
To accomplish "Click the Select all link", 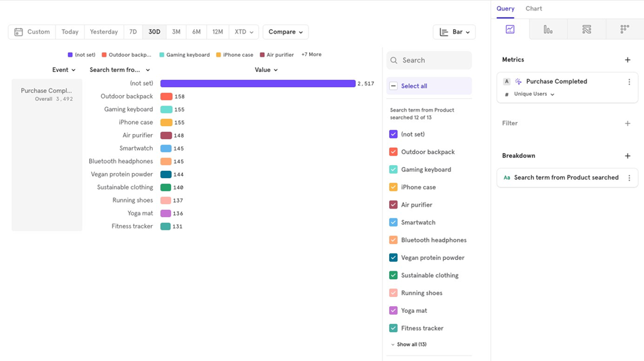I will 413,86.
